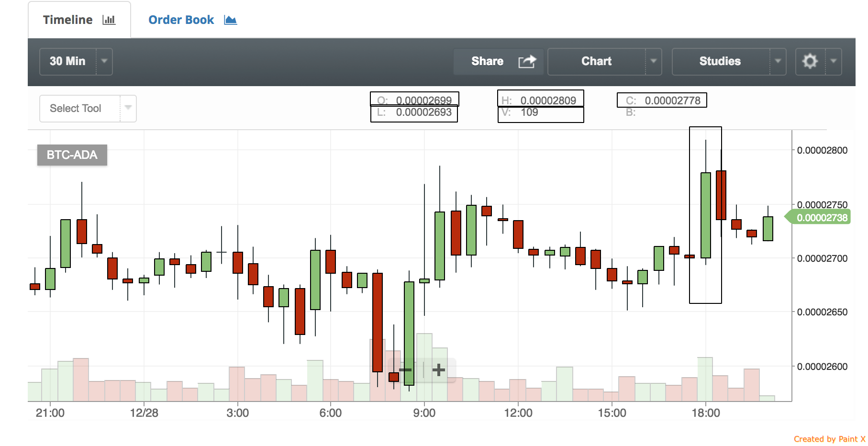Zoom in with the plus icon
Screen dimensions: 868x446
(x=439, y=370)
